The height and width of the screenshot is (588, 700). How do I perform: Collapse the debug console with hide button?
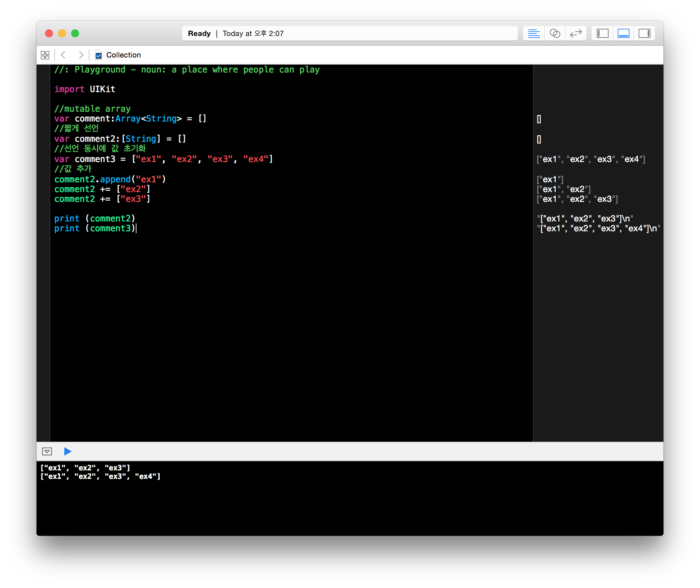tap(47, 451)
